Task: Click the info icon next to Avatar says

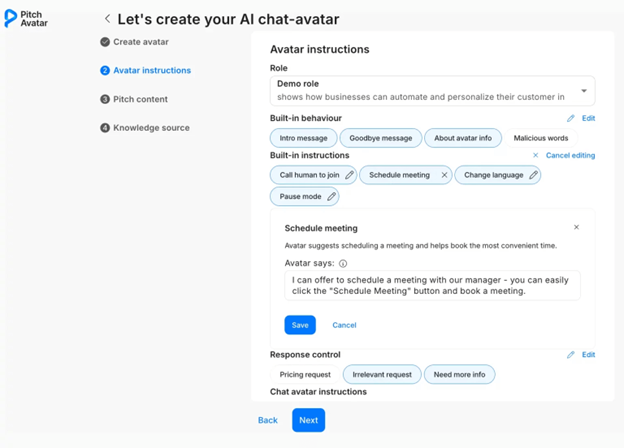Action: point(343,264)
